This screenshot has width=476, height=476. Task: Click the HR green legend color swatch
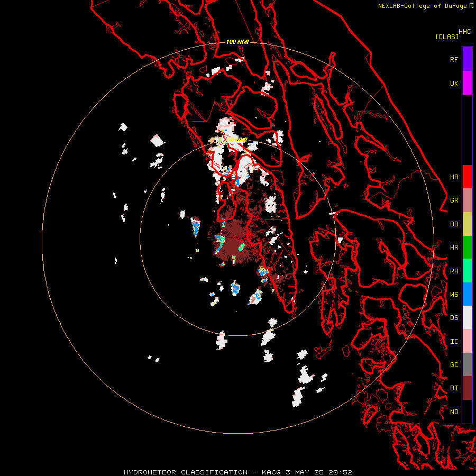467,248
